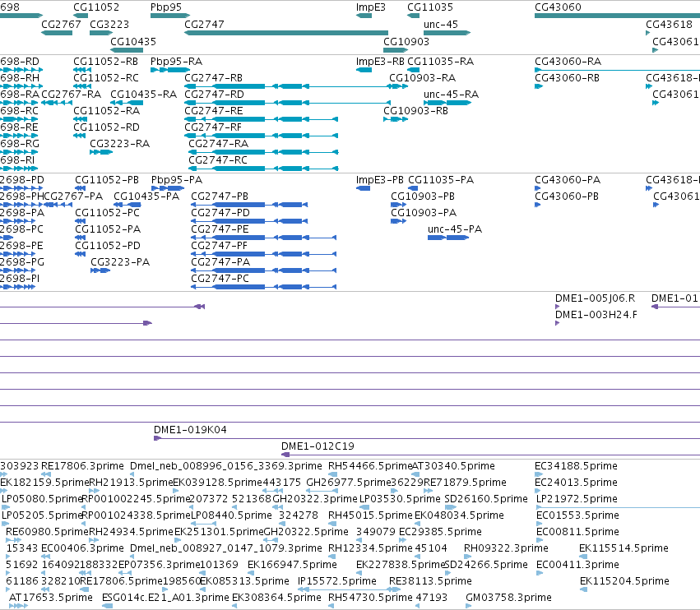Click the CG3223 gene label
This screenshot has height=610, width=700.
coord(109,24)
